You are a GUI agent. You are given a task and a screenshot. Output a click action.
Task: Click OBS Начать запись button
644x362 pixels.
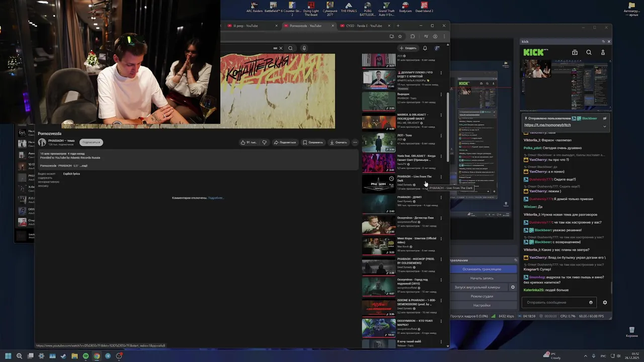coord(481,278)
